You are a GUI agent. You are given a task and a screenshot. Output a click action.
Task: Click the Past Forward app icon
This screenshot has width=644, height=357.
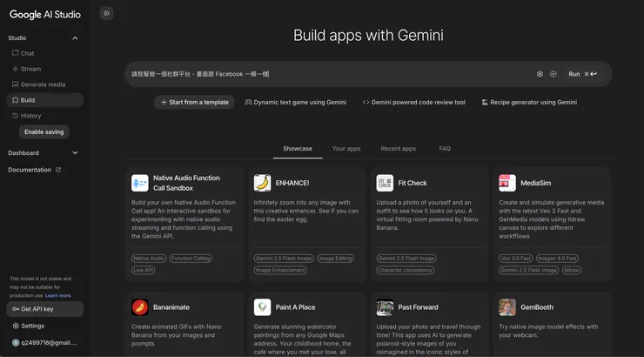(x=385, y=307)
